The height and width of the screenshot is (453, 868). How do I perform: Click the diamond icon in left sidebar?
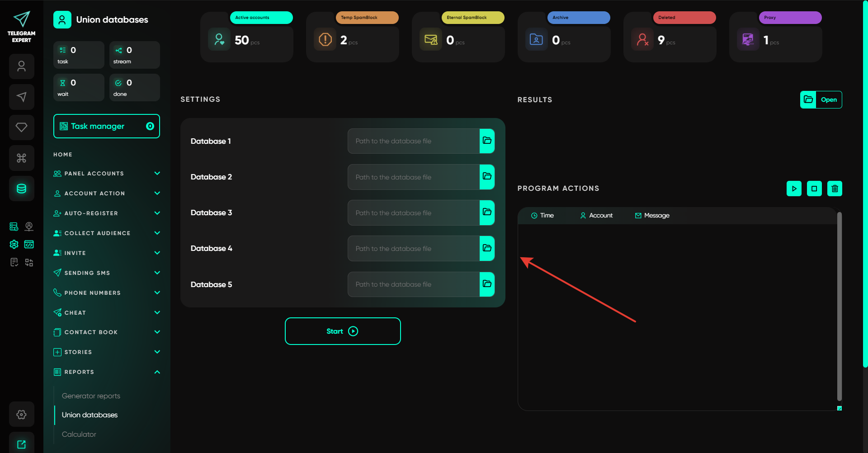22,127
